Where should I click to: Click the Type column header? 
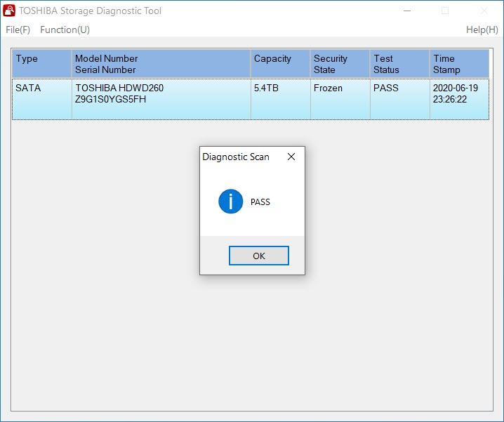42,64
